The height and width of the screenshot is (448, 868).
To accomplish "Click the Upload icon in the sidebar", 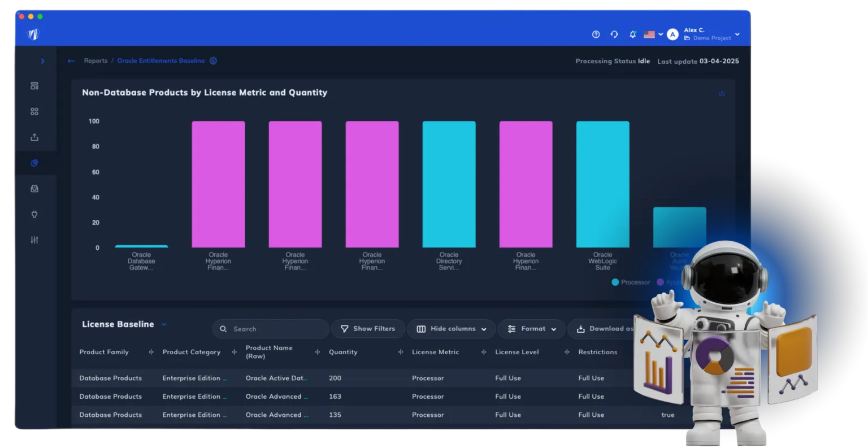I will 34,137.
